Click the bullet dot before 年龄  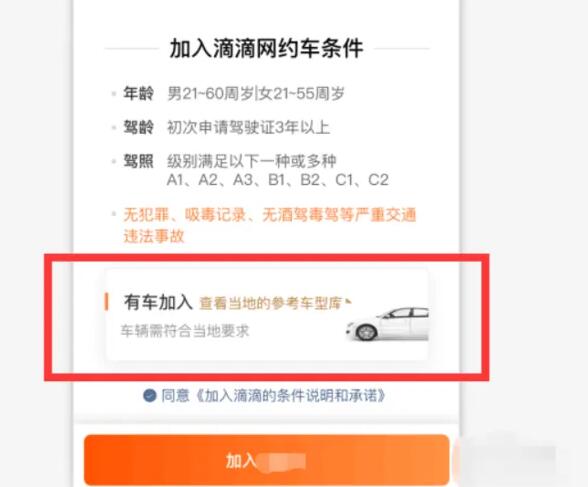pos(114,94)
